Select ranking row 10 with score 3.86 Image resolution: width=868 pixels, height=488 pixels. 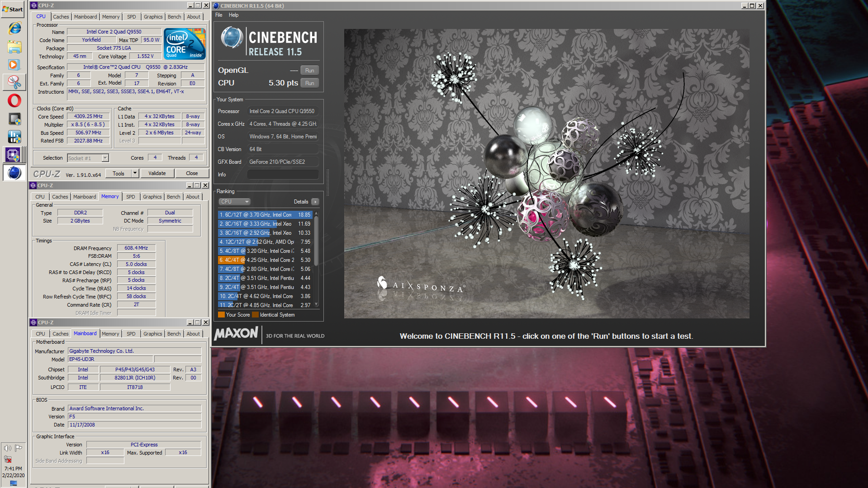click(265, 296)
